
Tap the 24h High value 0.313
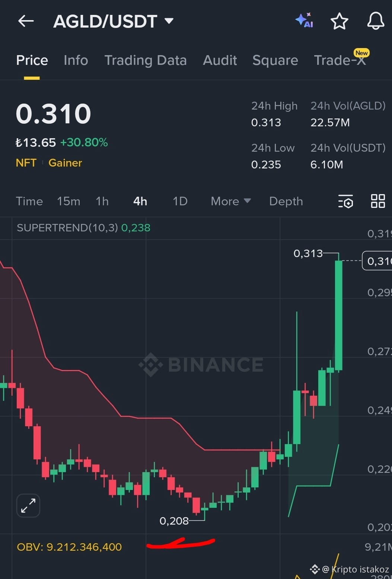266,123
